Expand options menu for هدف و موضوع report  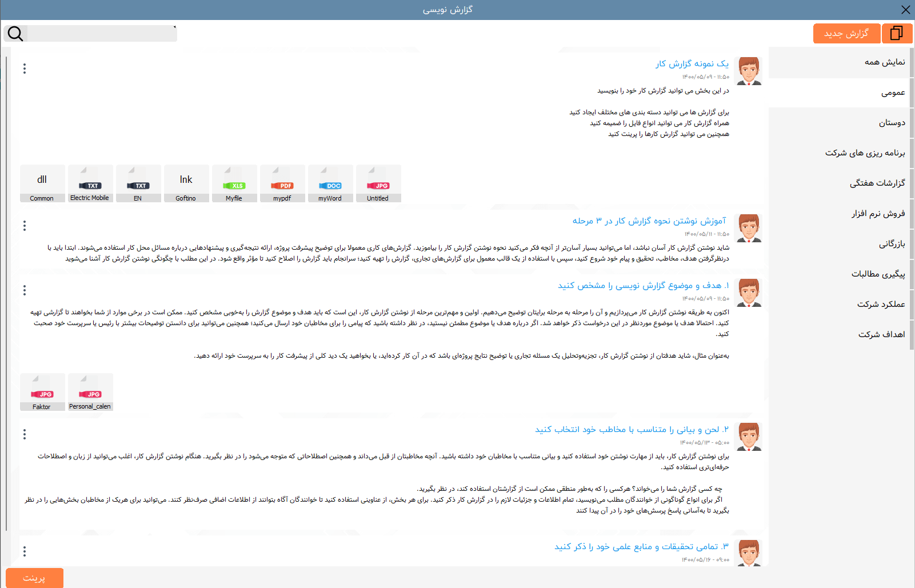pos(25,290)
